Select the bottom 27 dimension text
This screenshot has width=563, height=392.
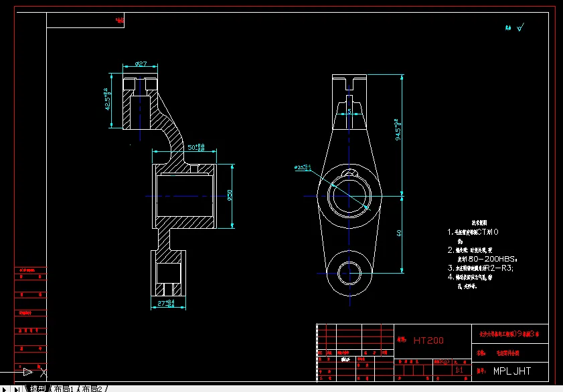(x=166, y=304)
